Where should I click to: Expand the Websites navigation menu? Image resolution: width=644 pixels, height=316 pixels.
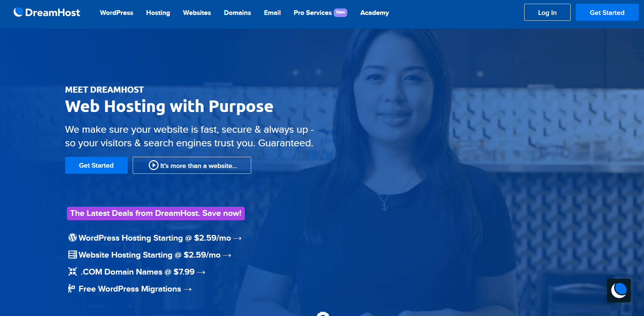197,13
